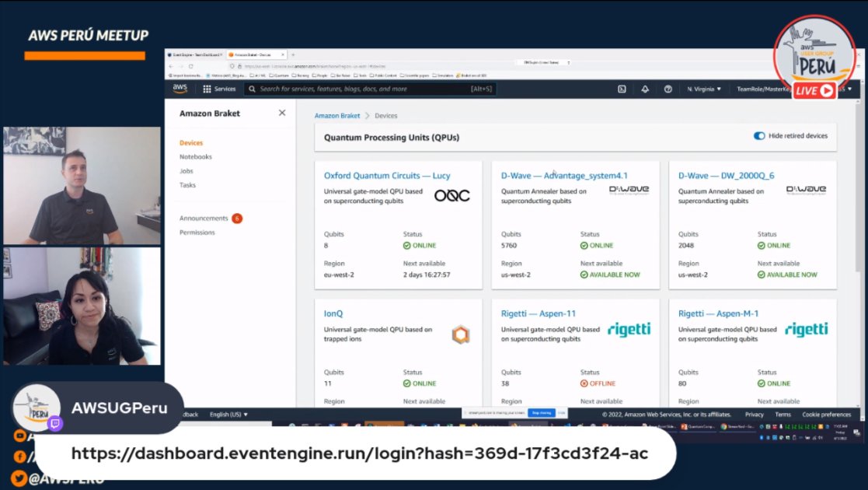
Task: Click the browser back arrow
Action: [172, 66]
